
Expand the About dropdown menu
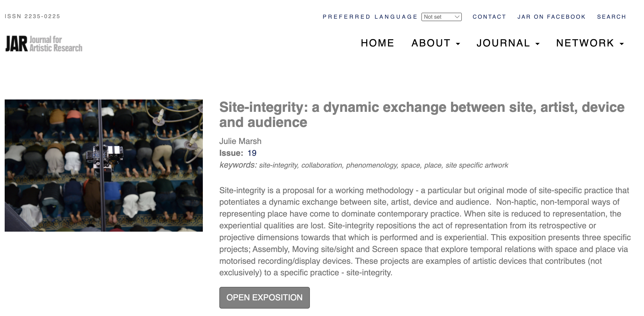[x=435, y=43]
